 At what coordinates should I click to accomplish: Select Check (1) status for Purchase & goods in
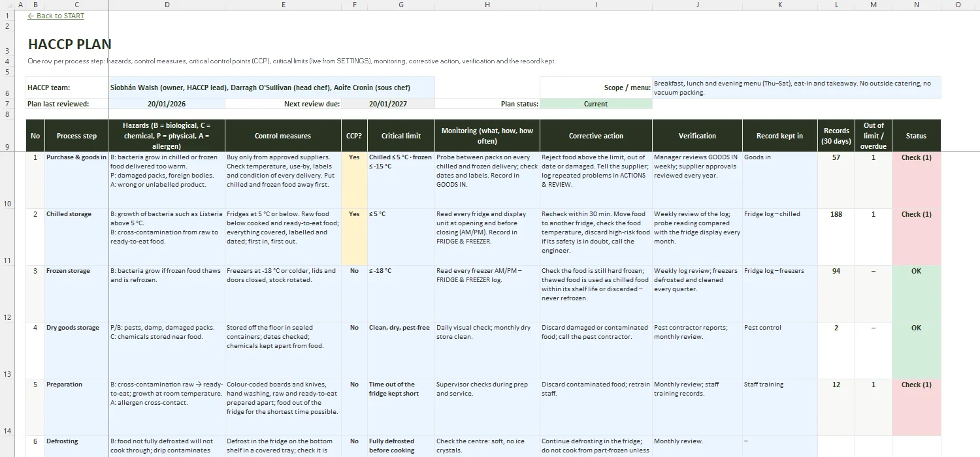[916, 180]
